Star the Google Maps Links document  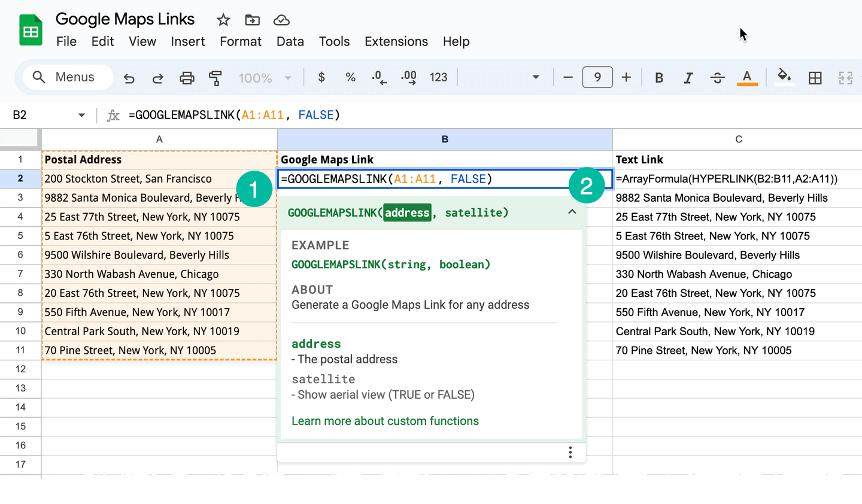223,20
